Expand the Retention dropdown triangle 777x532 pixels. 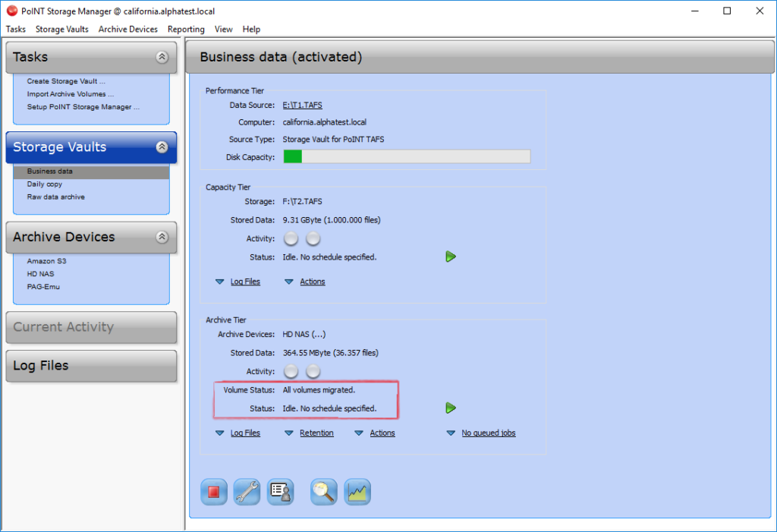point(289,433)
